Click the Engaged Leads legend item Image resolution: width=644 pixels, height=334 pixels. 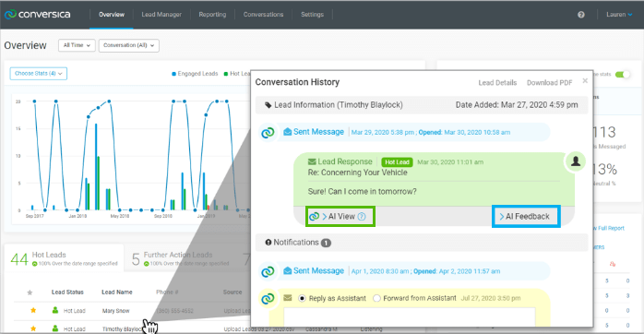(x=195, y=74)
